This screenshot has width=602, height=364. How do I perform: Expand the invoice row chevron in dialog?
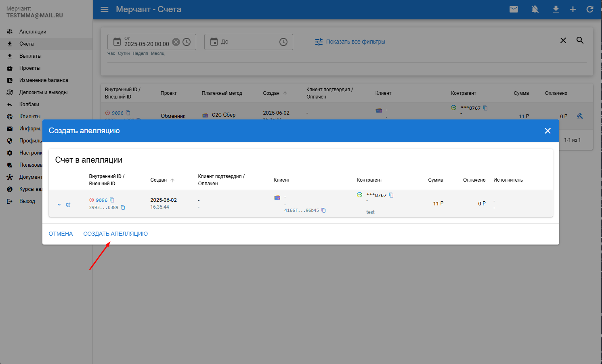59,205
